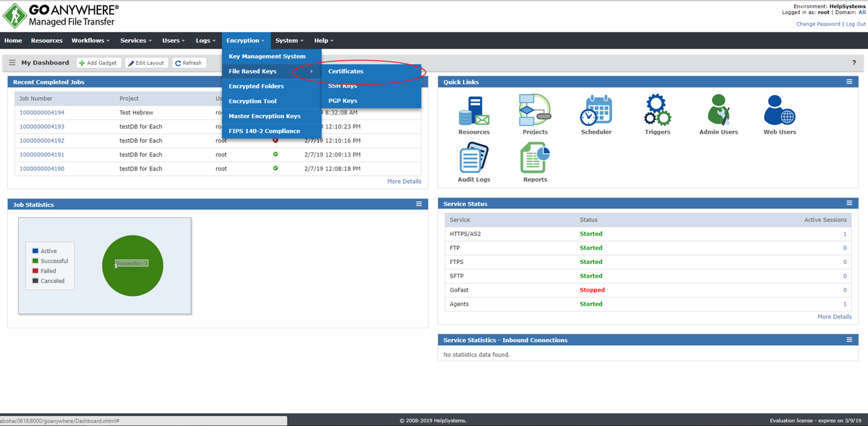This screenshot has width=868, height=426.
Task: View More Details under Service Status
Action: tap(834, 317)
